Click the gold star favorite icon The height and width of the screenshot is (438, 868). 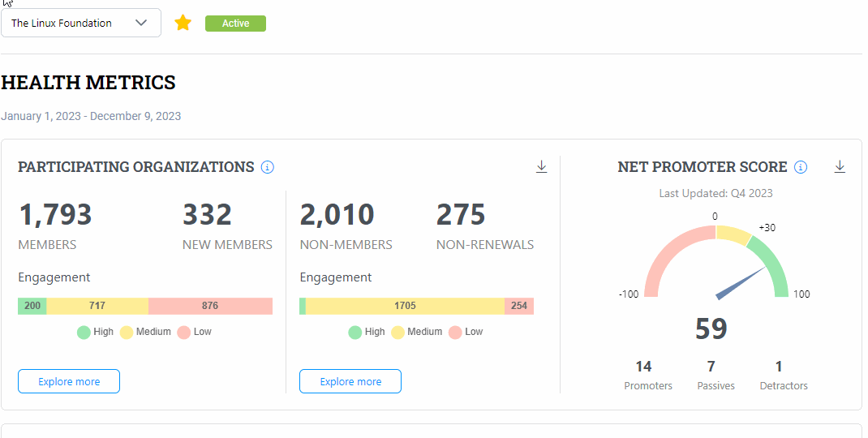pyautogui.click(x=183, y=24)
